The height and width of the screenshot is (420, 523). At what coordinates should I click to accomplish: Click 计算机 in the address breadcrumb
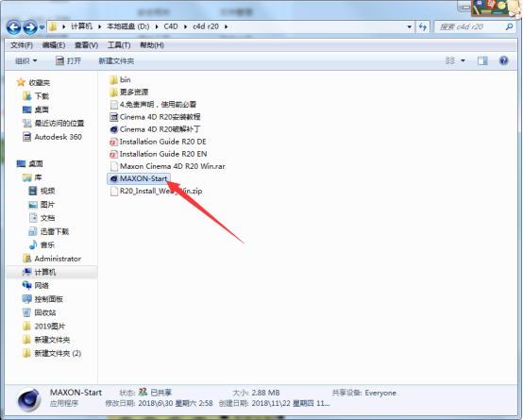pos(81,26)
